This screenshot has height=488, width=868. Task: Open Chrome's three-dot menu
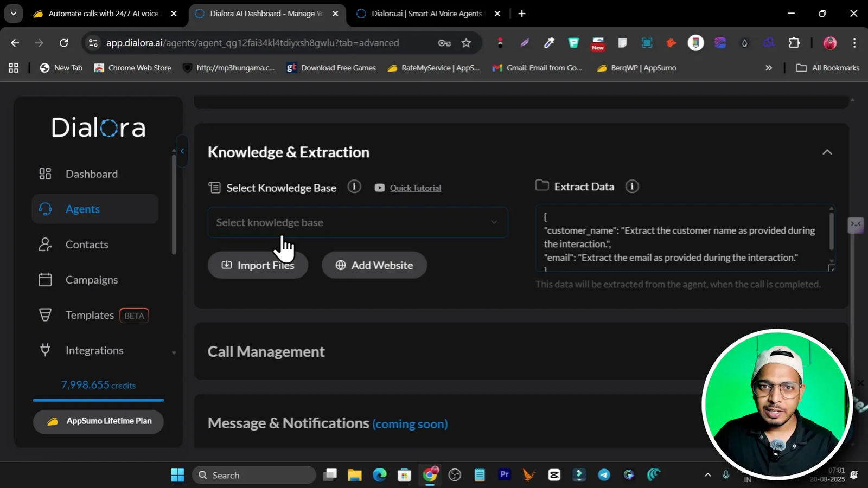854,43
